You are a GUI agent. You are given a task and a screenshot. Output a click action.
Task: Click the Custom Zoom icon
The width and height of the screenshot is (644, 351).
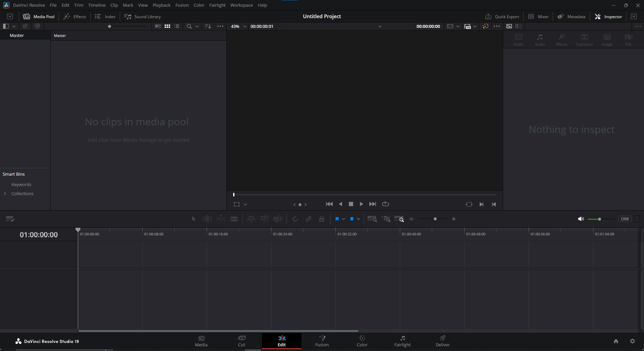point(399,219)
